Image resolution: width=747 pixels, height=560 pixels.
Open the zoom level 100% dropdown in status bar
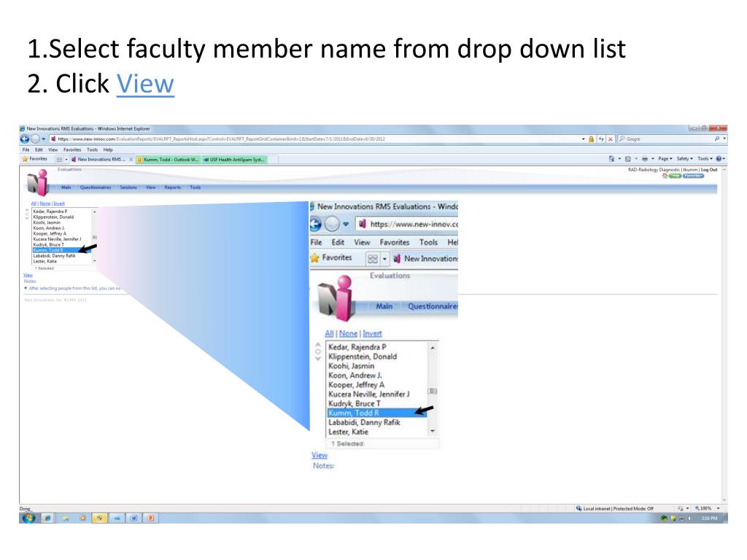(719, 508)
